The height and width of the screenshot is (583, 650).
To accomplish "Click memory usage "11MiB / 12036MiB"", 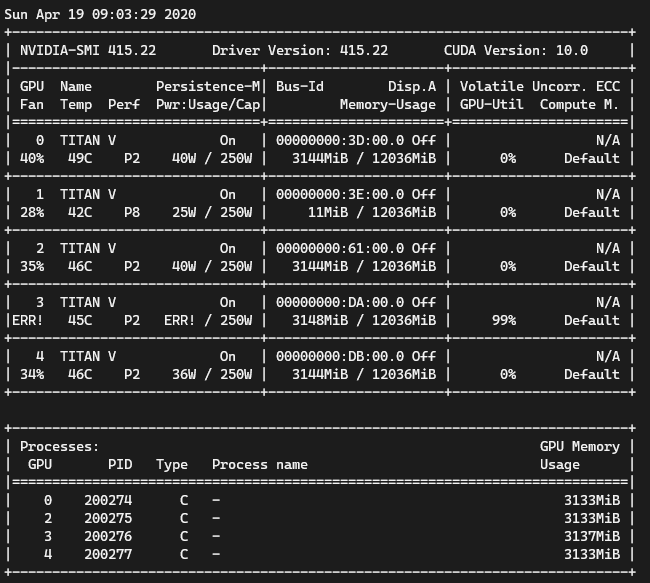I will coord(372,212).
